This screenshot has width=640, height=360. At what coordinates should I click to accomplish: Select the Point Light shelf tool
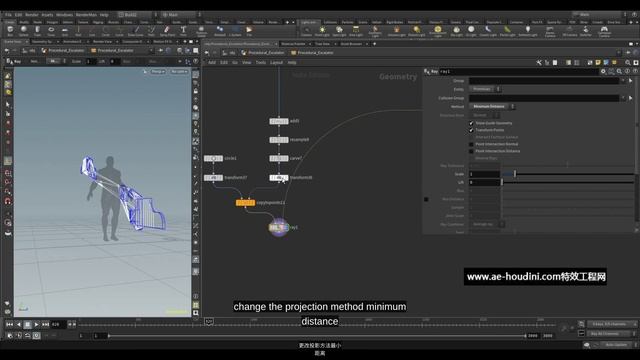pos(322,31)
